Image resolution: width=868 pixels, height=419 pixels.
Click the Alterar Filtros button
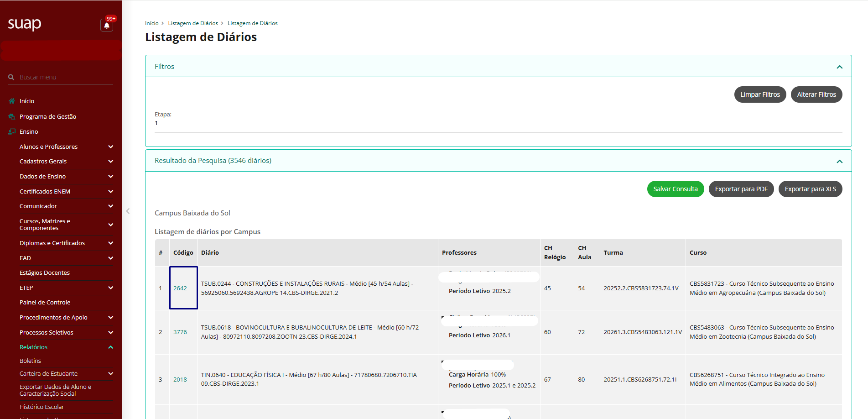click(x=816, y=94)
